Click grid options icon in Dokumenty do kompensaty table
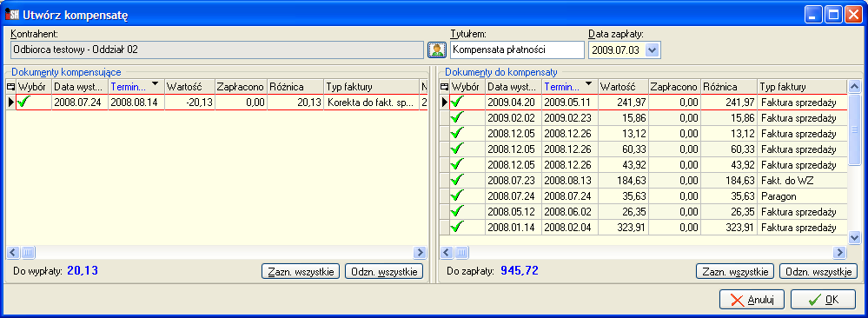 click(445, 86)
